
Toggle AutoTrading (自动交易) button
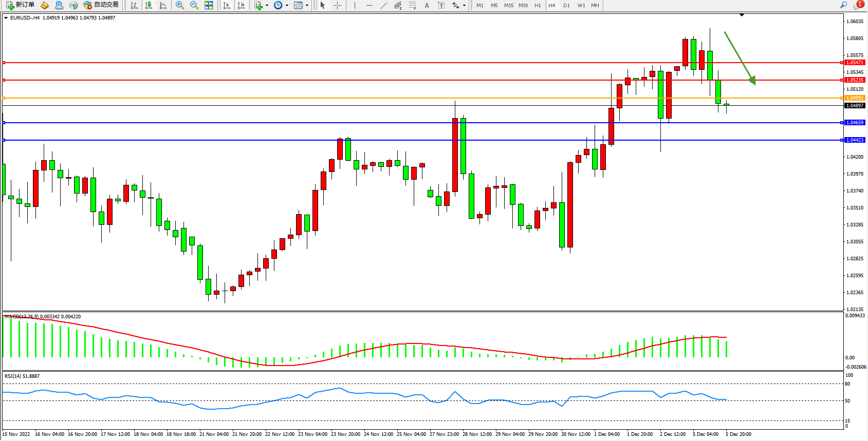point(101,5)
